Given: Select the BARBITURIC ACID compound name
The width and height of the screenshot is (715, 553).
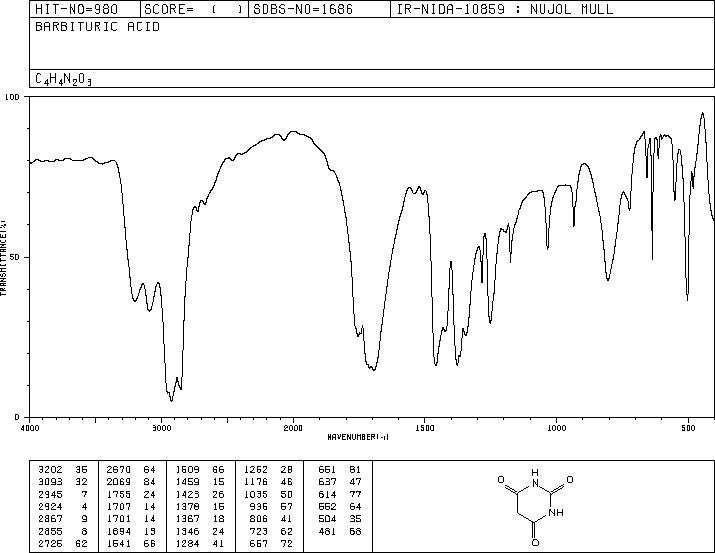Looking at the screenshot, I should pyautogui.click(x=98, y=27).
